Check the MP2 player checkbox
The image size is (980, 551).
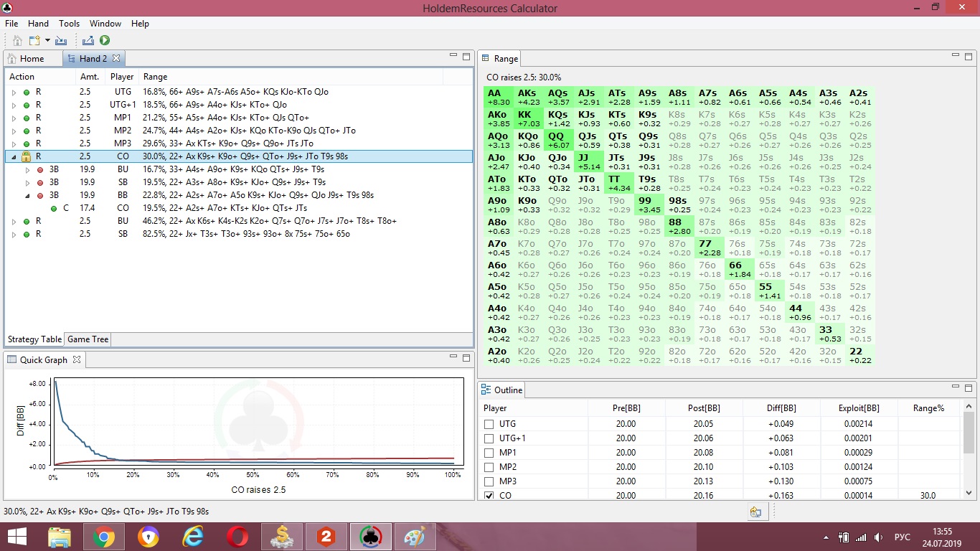[489, 467]
